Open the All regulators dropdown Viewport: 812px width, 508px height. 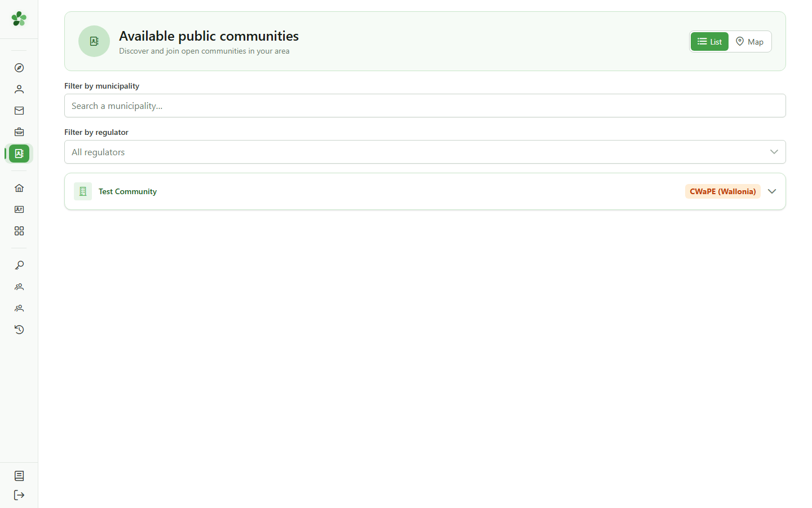point(425,152)
